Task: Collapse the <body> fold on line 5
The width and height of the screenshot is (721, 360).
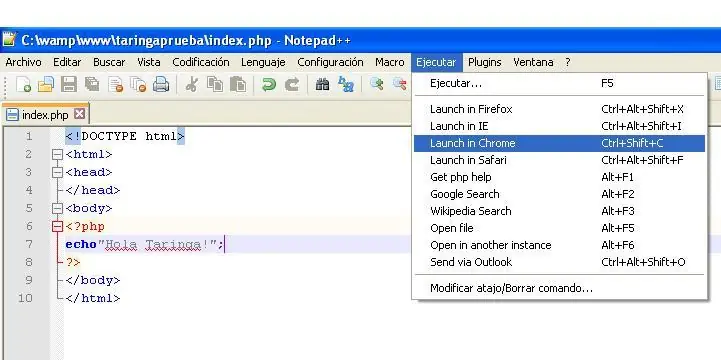Action: click(x=57, y=209)
